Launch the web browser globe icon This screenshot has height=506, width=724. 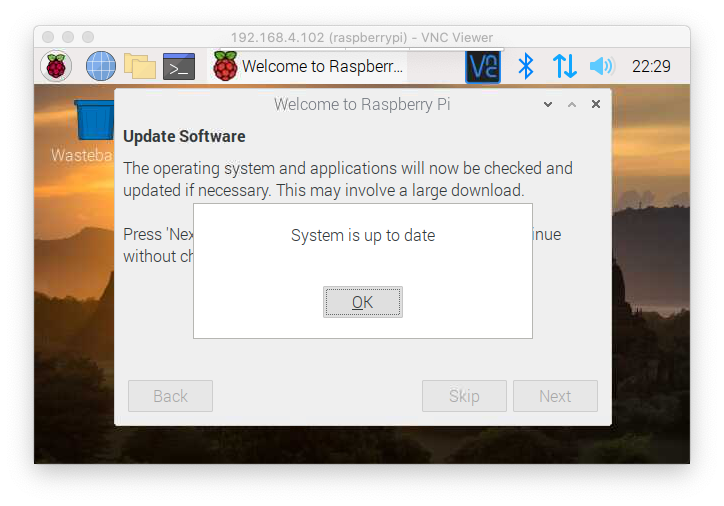101,66
